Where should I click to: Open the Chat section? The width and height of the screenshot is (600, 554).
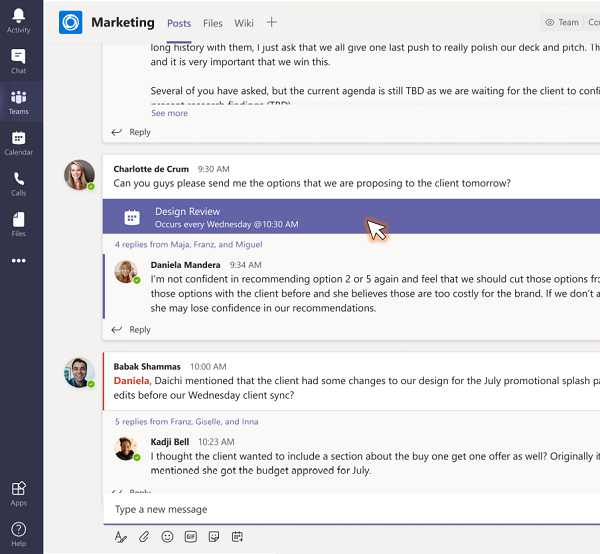(18, 61)
